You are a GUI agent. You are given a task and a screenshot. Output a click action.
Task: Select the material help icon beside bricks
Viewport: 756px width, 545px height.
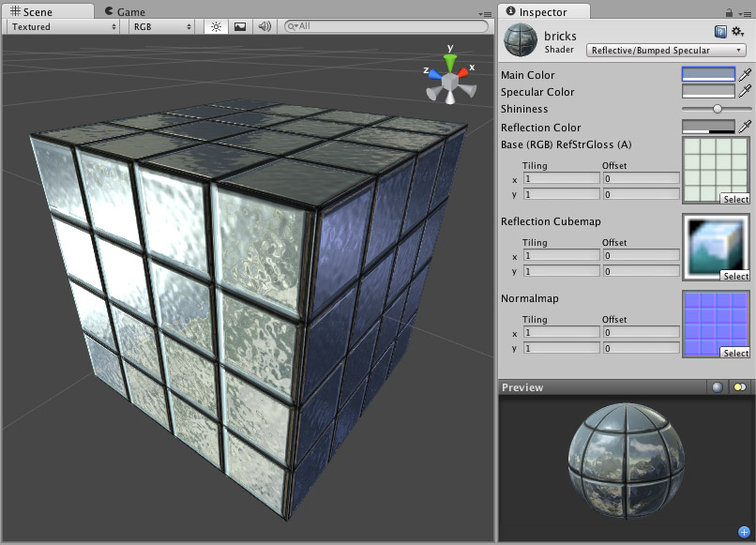coord(721,32)
